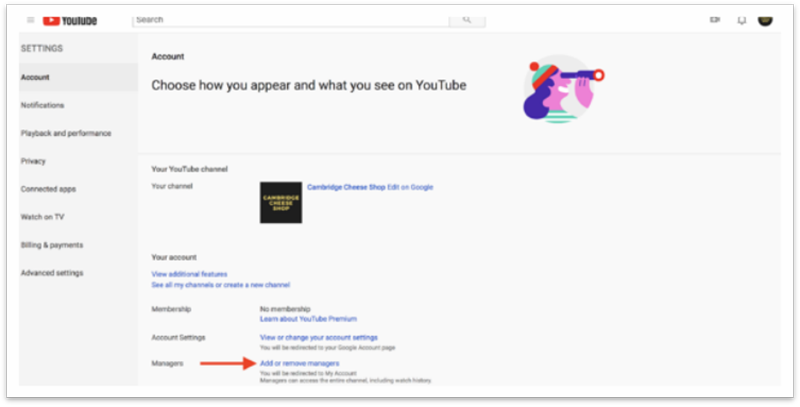Screen dimensions: 800x407
Task: Click the Cambridge Cheese Shop channel thumbnail
Action: (x=281, y=202)
